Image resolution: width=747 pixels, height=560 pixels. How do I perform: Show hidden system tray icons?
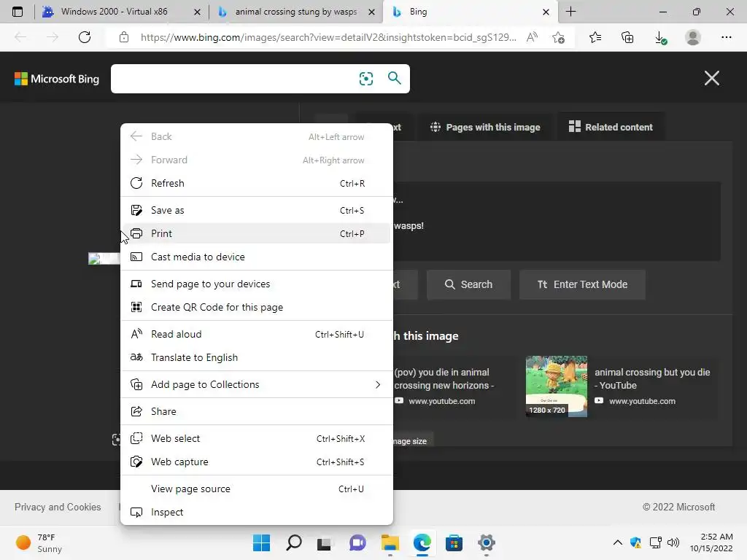[x=617, y=542]
